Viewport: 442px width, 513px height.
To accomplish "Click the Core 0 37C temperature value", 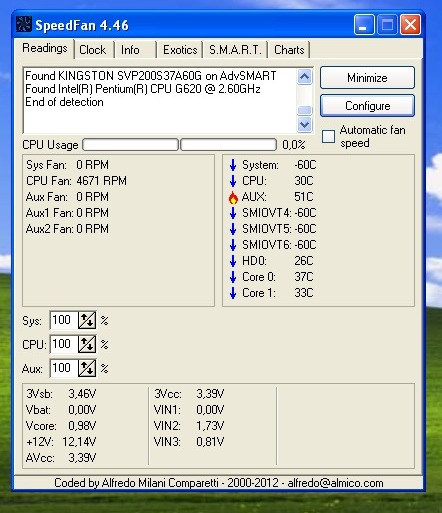I will click(303, 277).
